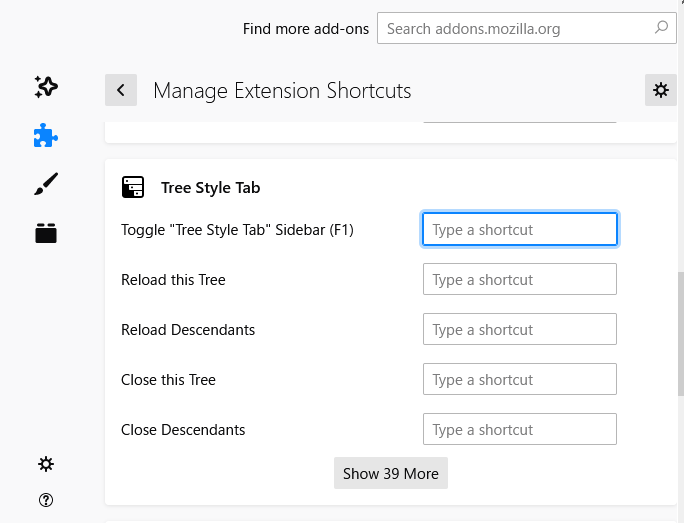Click the vertical scrollbar thumb

[681, 334]
